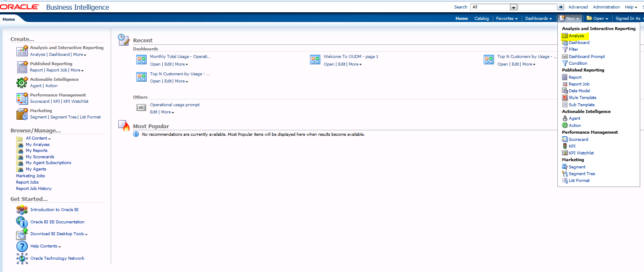Click the List Format icon in New menu
The image size is (644, 272).
click(x=565, y=181)
